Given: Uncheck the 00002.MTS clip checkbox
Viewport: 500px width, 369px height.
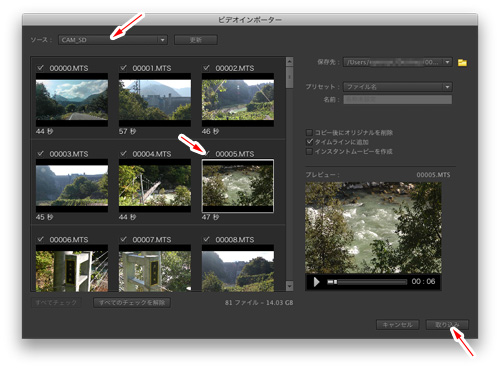Looking at the screenshot, I should pyautogui.click(x=206, y=68).
